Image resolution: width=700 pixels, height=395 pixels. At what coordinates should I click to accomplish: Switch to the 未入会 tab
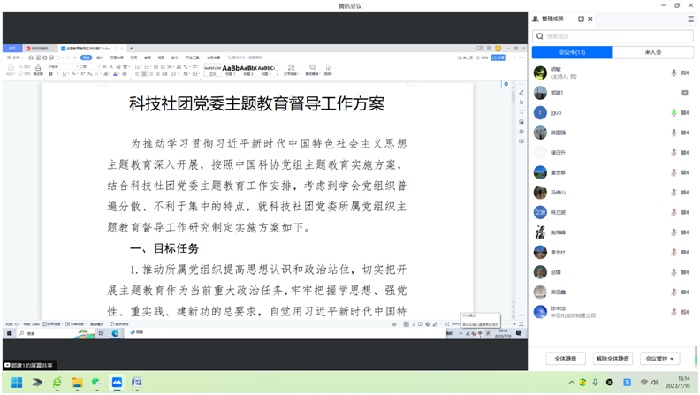click(653, 52)
